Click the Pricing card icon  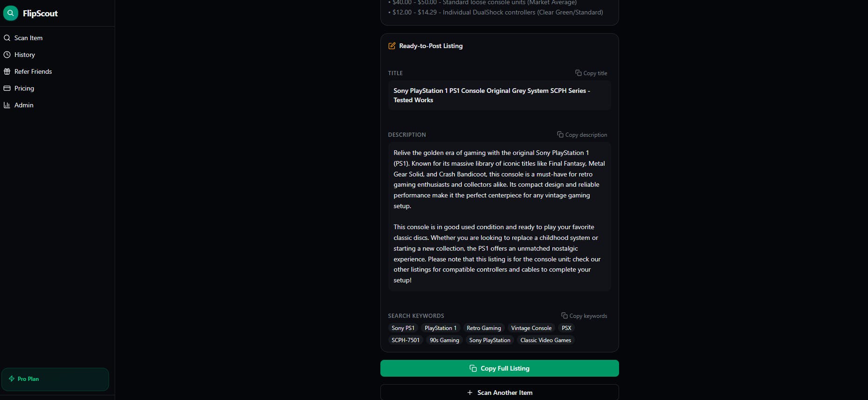(x=7, y=88)
